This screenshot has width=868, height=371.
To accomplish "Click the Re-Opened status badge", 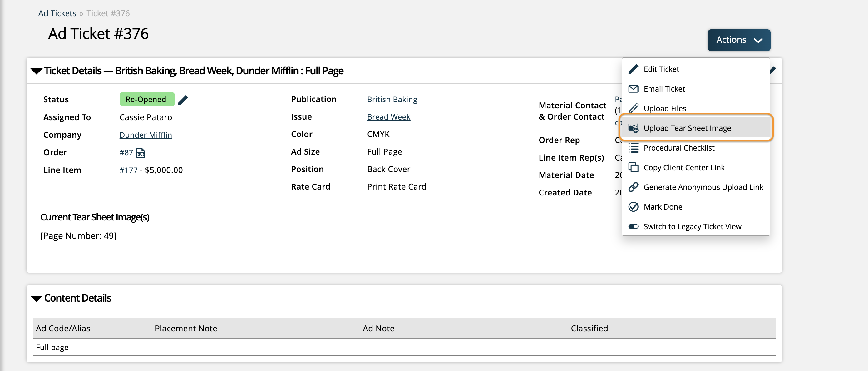I will [x=145, y=99].
